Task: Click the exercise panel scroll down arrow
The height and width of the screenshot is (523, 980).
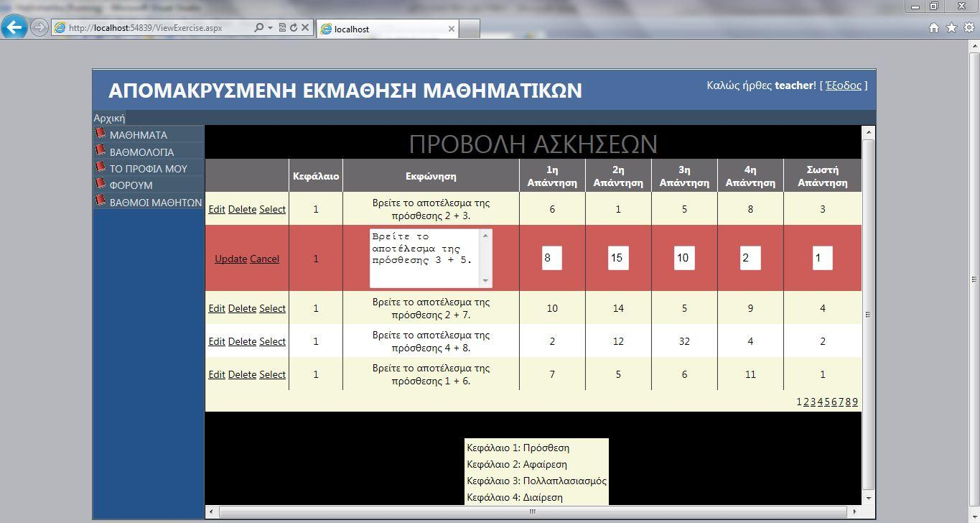Action: tap(868, 498)
